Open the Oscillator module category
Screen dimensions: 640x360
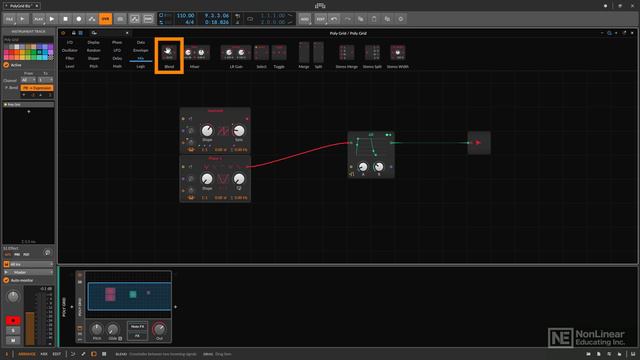70,50
